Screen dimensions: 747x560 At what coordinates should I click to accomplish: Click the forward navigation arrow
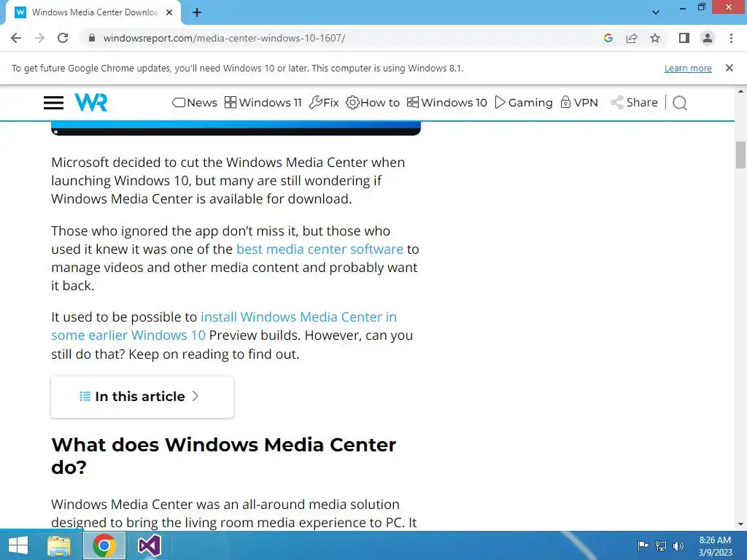(x=39, y=38)
